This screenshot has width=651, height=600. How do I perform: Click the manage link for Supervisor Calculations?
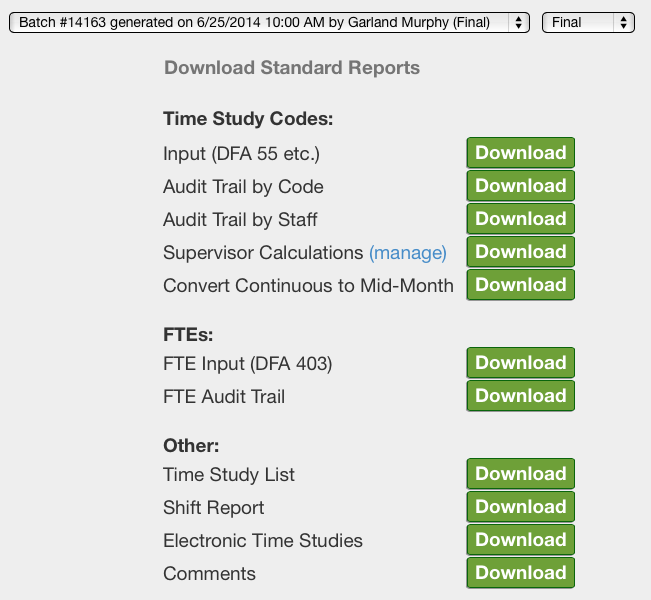coord(407,253)
